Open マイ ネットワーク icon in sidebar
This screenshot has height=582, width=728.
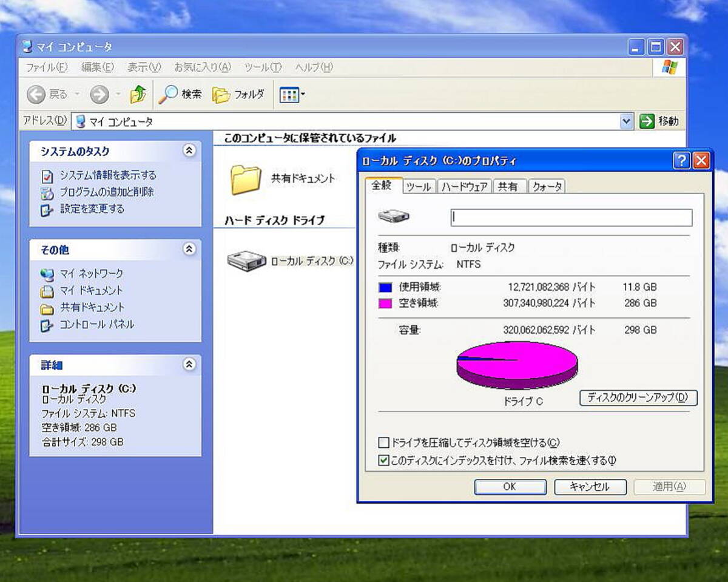pos(47,274)
